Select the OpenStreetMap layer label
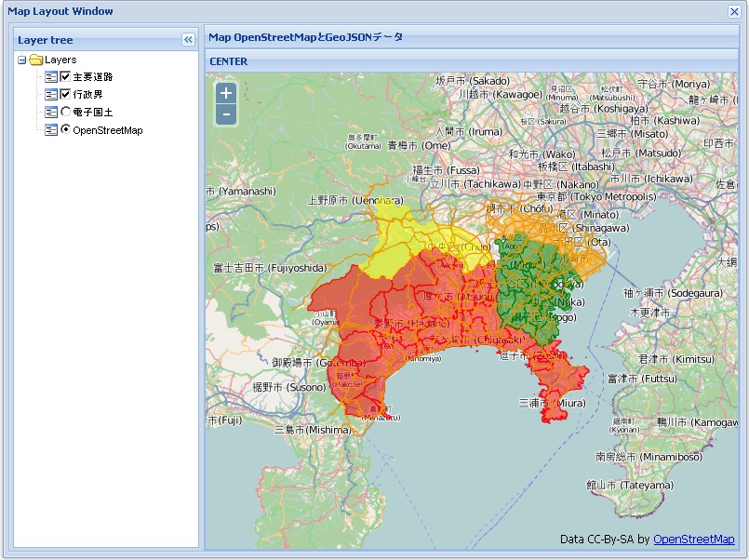Screen dimensions: 749x560 coord(108,130)
